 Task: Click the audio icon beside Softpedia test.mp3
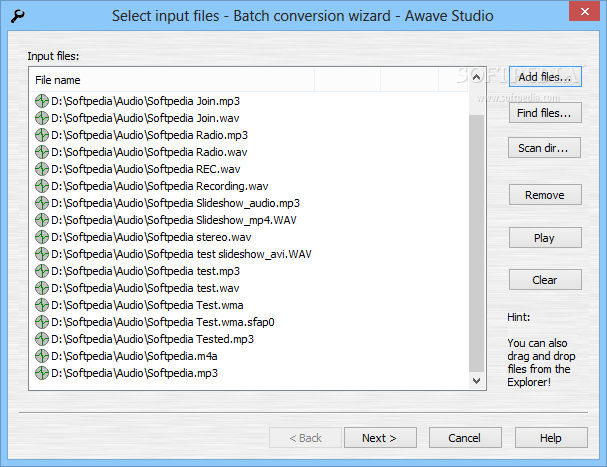(x=41, y=271)
